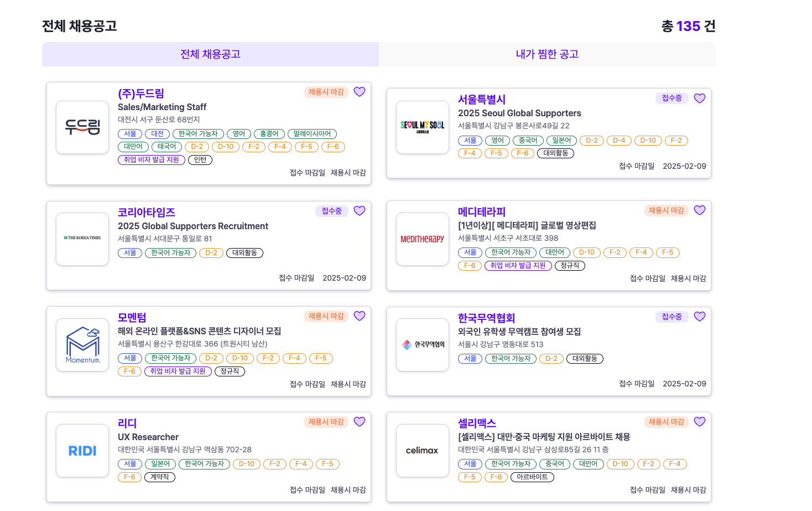Select the 중국어 tag on 셀리맥스 card
The height and width of the screenshot is (511, 812).
click(x=555, y=464)
